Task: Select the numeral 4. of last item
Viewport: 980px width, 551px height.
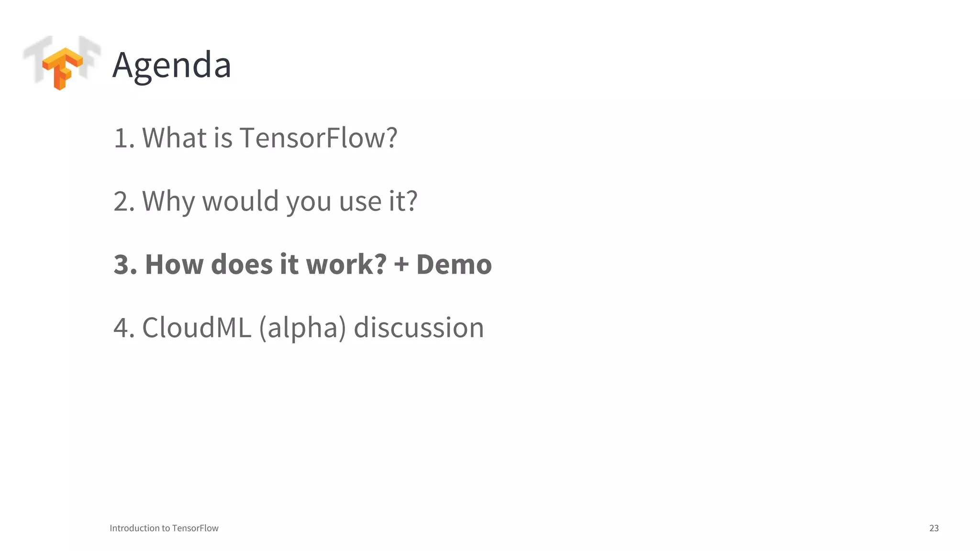Action: (124, 328)
